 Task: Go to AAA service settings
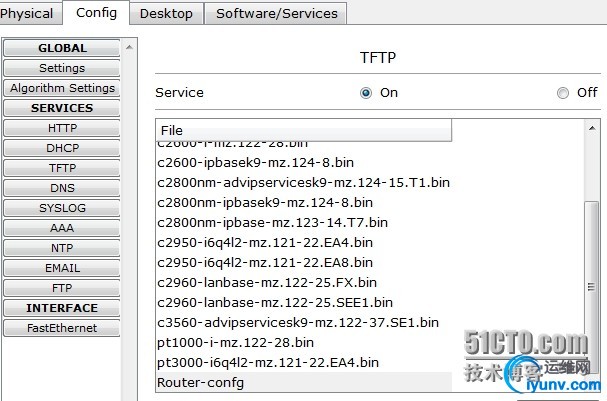point(62,228)
